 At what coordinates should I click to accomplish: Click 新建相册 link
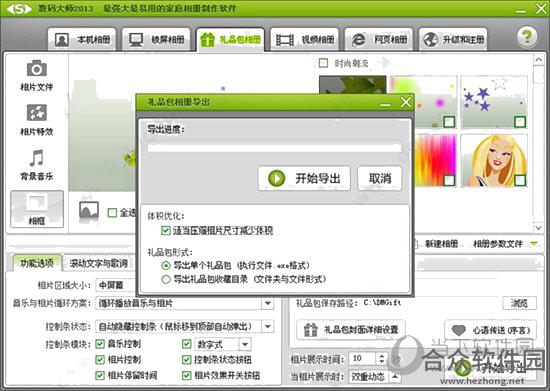click(x=441, y=244)
